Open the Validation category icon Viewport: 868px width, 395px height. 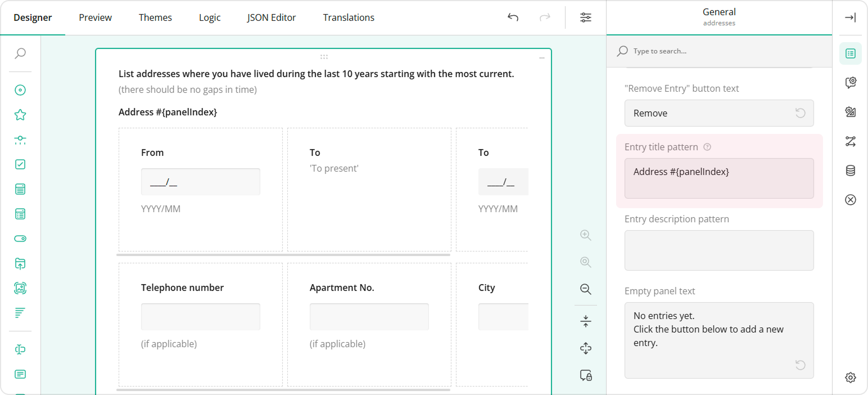pyautogui.click(x=850, y=200)
